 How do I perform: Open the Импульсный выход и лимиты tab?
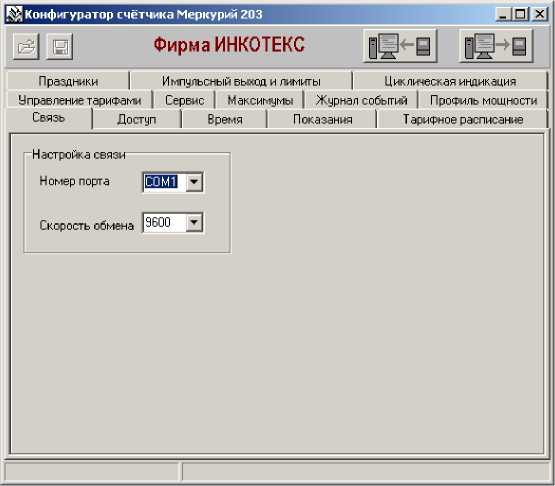point(241,81)
